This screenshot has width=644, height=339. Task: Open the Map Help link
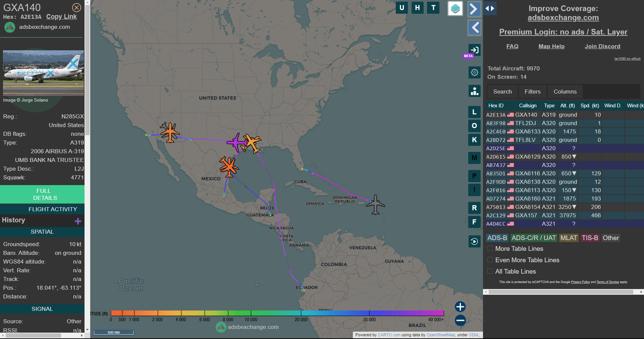(551, 46)
